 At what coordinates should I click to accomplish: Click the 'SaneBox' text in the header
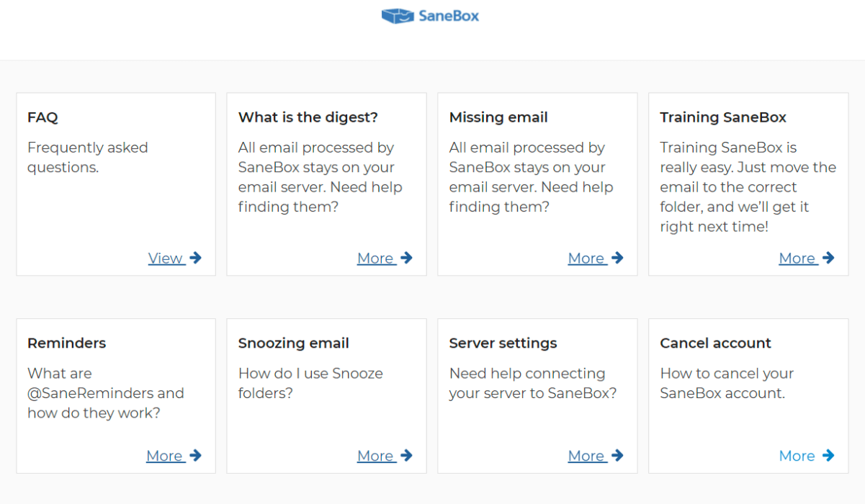(x=448, y=16)
